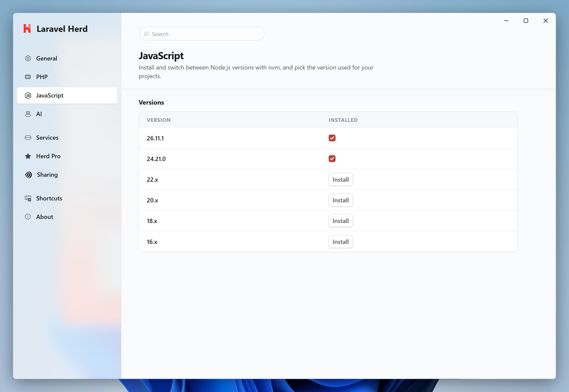Uncheck the installed box for 26.11.1
The height and width of the screenshot is (392, 569).
[332, 138]
